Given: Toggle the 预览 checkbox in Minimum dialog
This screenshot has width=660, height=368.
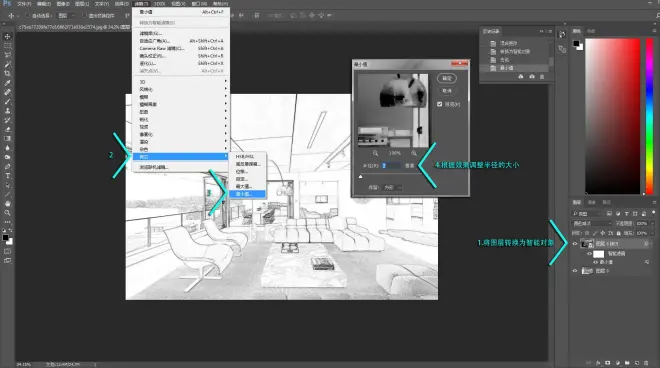Looking at the screenshot, I should [x=439, y=104].
